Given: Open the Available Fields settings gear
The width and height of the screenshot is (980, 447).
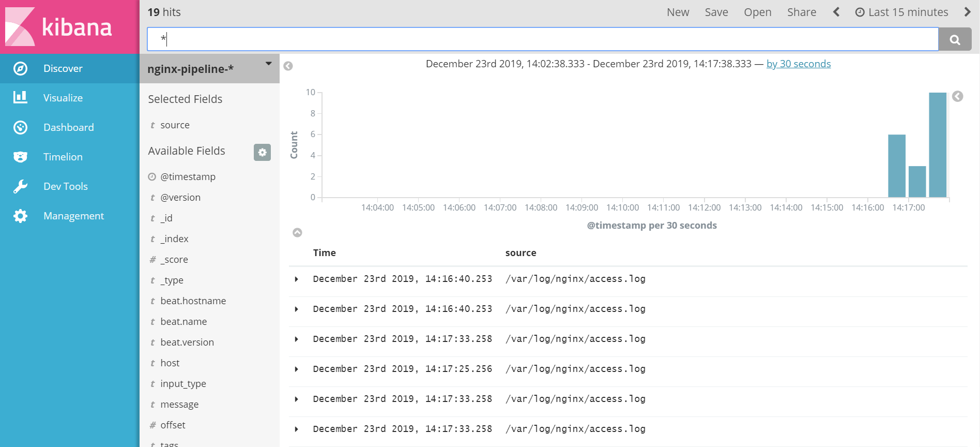Looking at the screenshot, I should click(262, 152).
